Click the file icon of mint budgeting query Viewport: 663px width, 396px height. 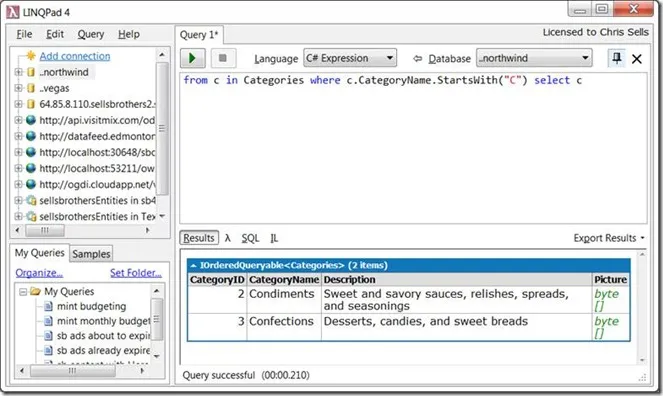coord(49,306)
